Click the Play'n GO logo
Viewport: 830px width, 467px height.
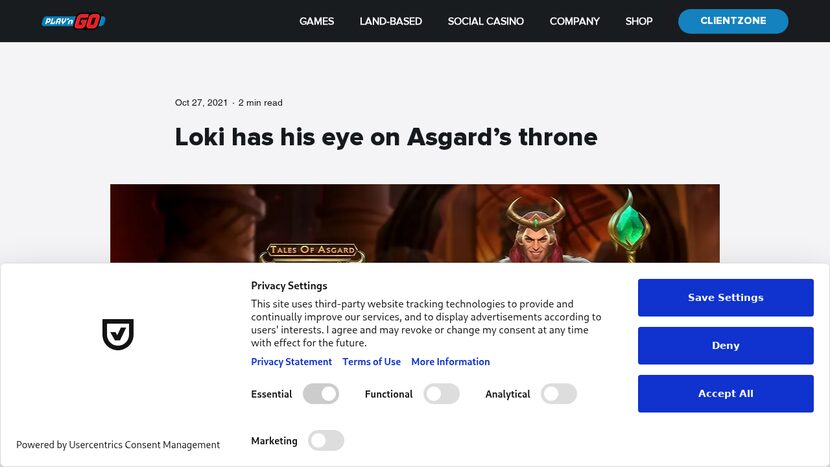[x=74, y=21]
